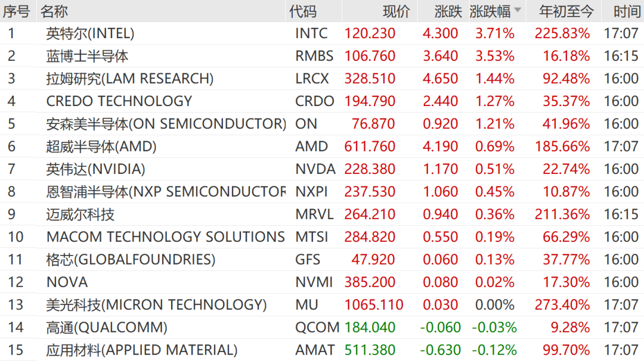
Task: Click the 年初至今 column header
Action: coord(566,11)
